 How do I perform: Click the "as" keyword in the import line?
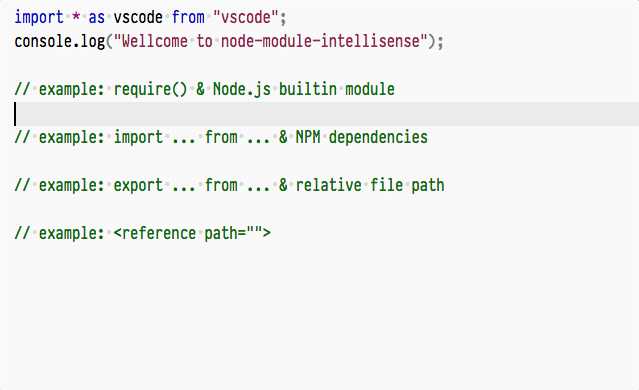97,18
